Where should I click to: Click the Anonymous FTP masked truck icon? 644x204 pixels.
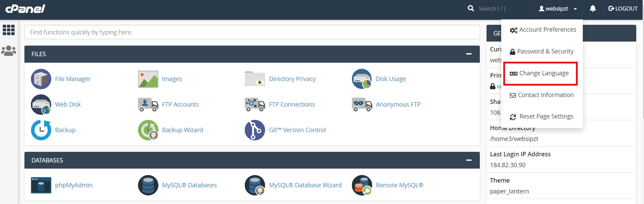pyautogui.click(x=362, y=105)
